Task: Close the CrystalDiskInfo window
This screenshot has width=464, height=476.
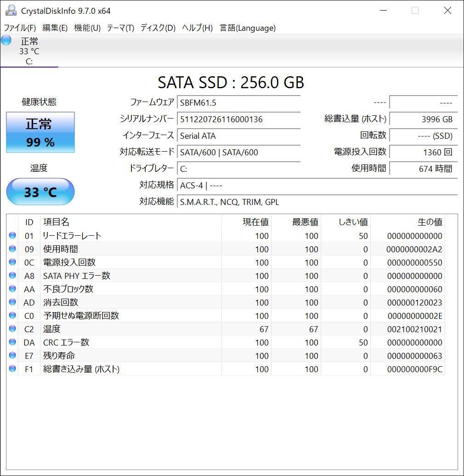Action: pyautogui.click(x=447, y=11)
